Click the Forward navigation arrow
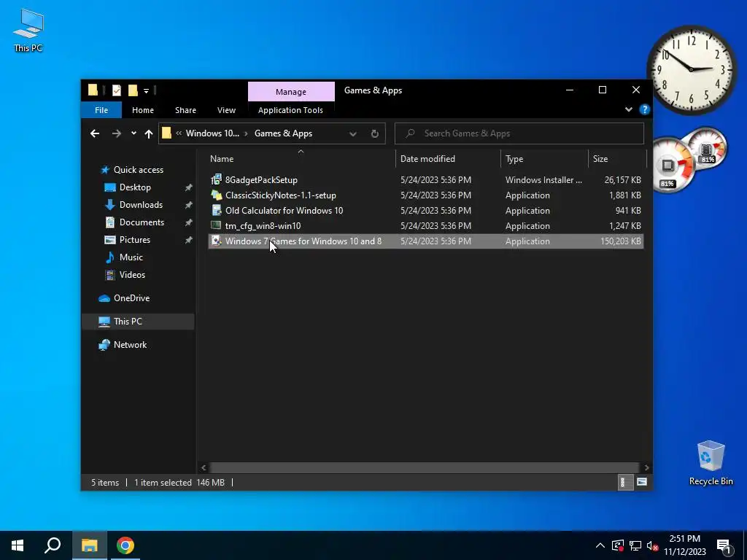The width and height of the screenshot is (747, 560). tap(116, 133)
